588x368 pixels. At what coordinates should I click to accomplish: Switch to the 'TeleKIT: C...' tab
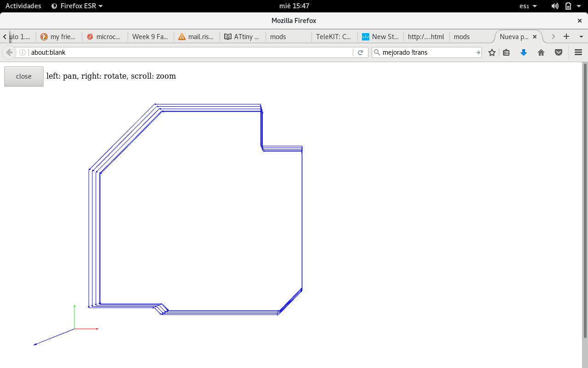click(x=334, y=37)
